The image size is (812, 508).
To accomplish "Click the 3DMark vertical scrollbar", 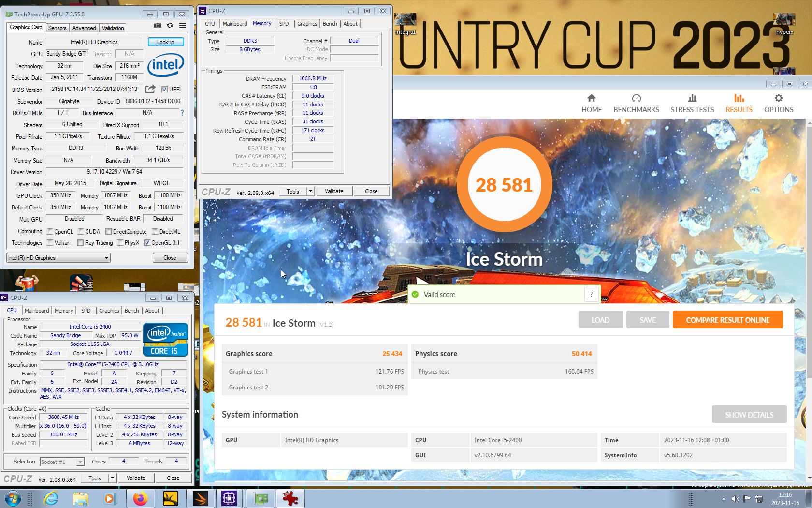I will click(x=808, y=300).
